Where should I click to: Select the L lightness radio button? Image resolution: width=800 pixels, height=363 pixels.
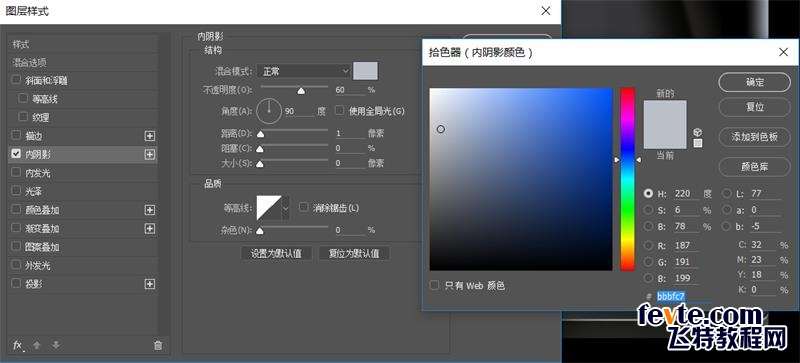coord(727,193)
